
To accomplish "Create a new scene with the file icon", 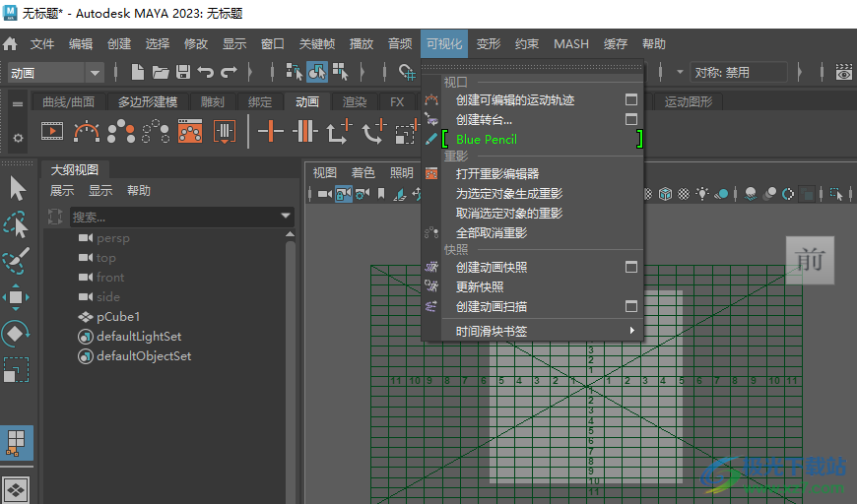I will (138, 72).
